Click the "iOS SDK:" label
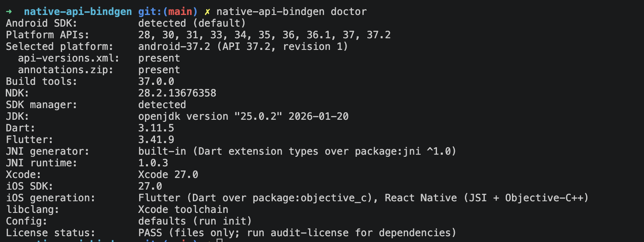 point(30,186)
